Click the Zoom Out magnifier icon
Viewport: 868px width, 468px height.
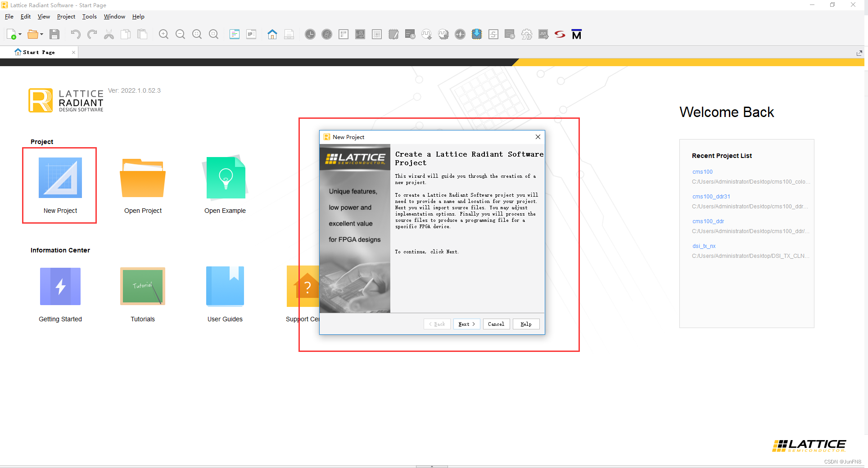click(x=180, y=34)
